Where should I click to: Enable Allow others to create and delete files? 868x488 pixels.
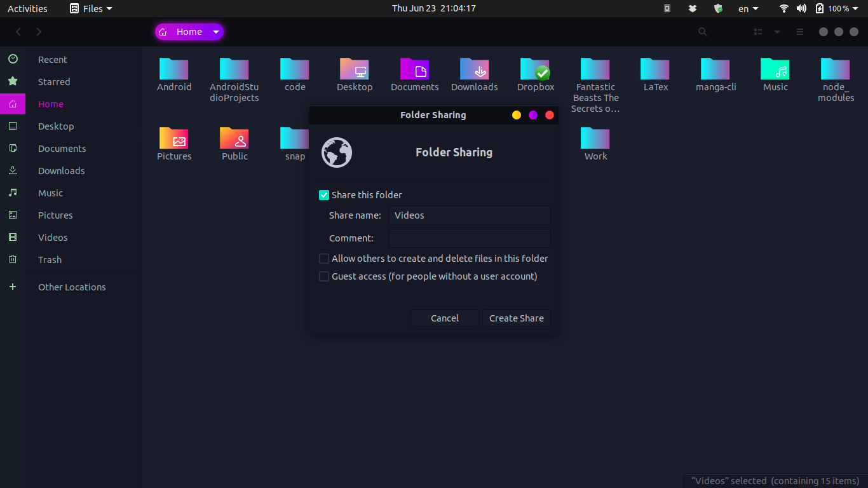[x=324, y=259]
